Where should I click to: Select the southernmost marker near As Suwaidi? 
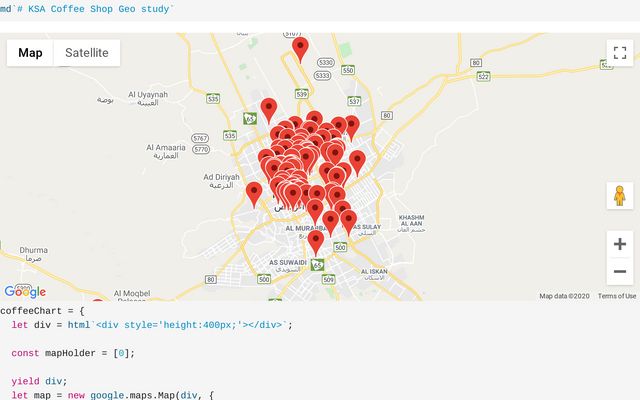(316, 241)
